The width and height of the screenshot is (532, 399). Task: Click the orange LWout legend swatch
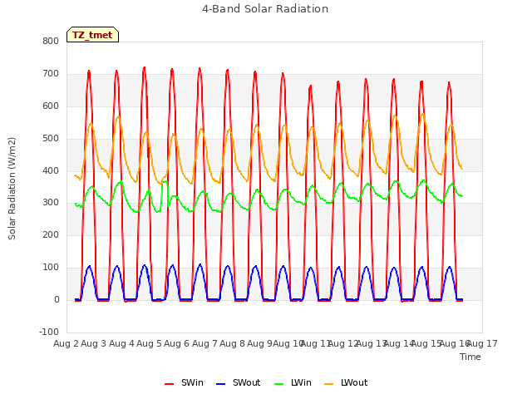pos(329,384)
